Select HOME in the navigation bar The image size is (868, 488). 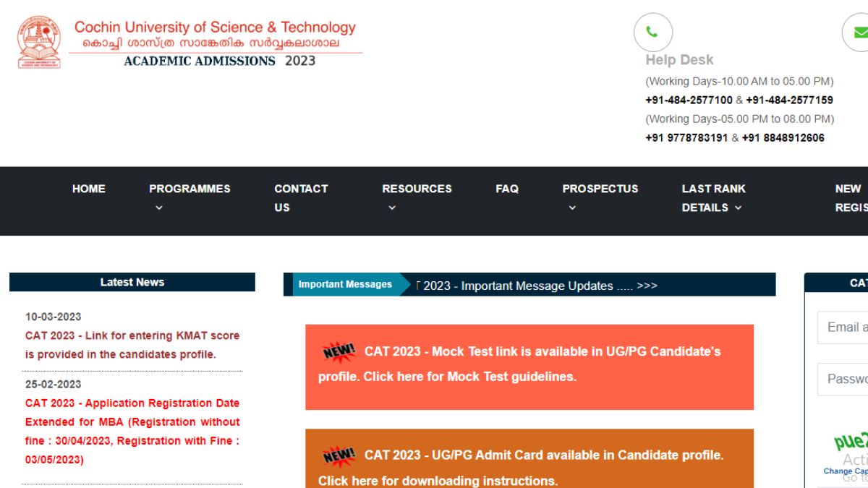pyautogui.click(x=88, y=189)
